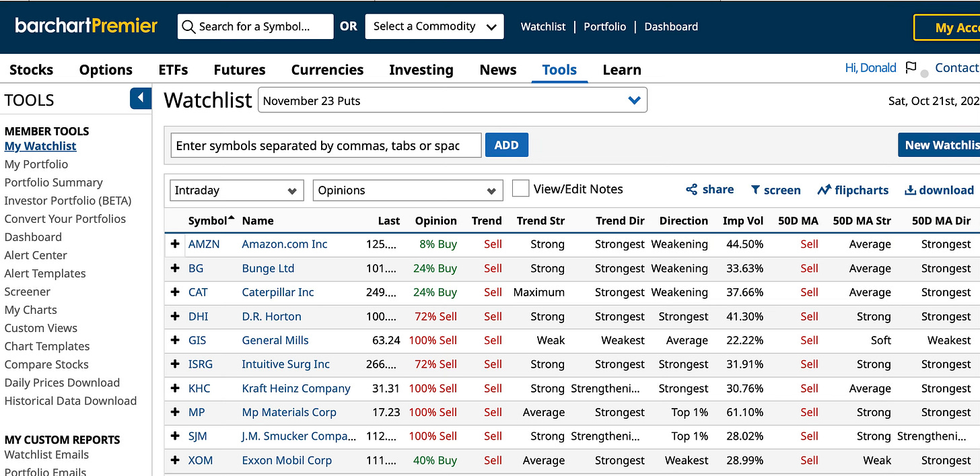Open My Portfolio in sidebar
The height and width of the screenshot is (476, 980).
click(36, 164)
